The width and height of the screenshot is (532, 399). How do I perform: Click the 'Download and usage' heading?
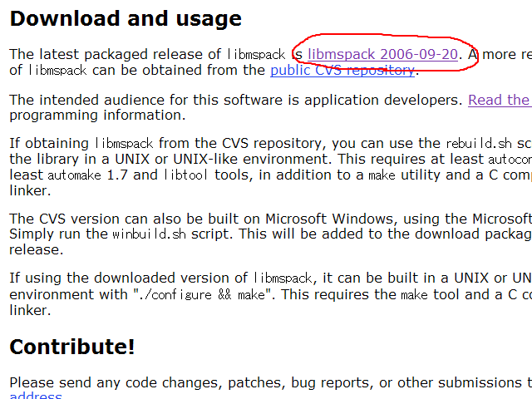(x=126, y=18)
